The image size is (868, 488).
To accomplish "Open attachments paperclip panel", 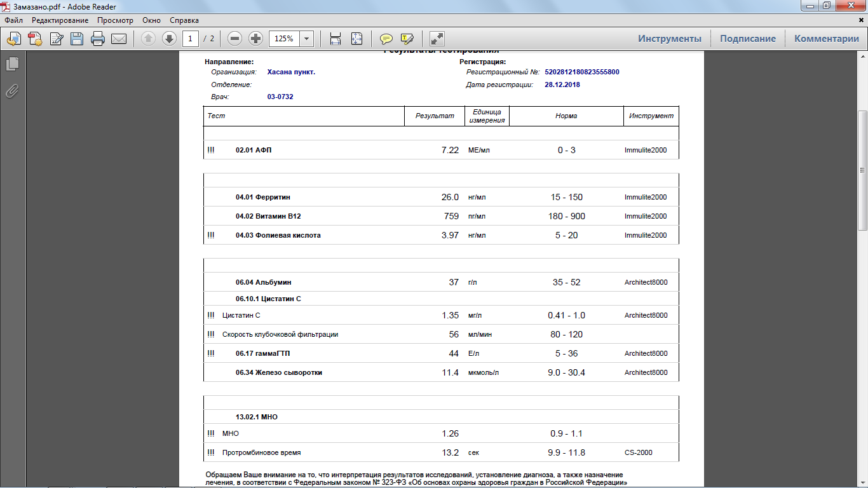I will point(12,91).
